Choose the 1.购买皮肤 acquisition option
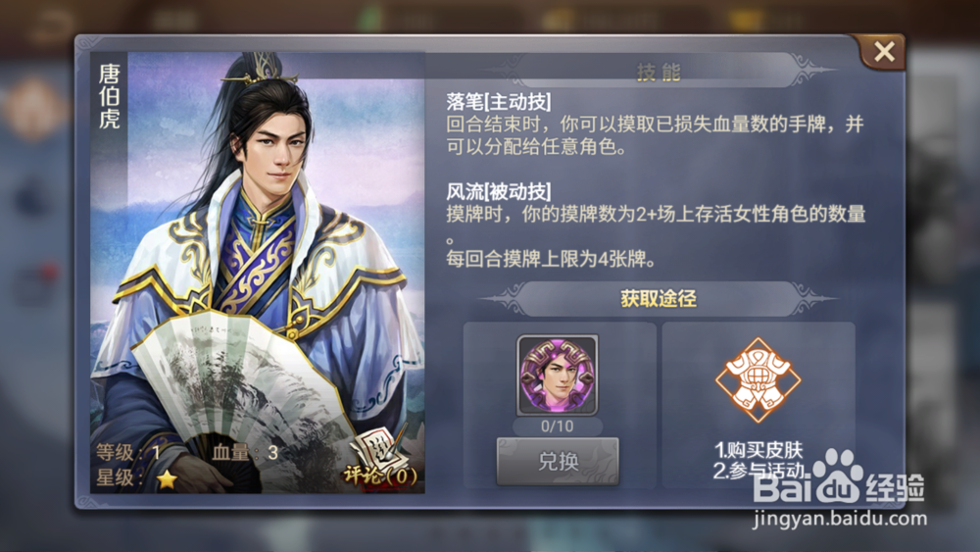980x552 pixels. (x=759, y=450)
